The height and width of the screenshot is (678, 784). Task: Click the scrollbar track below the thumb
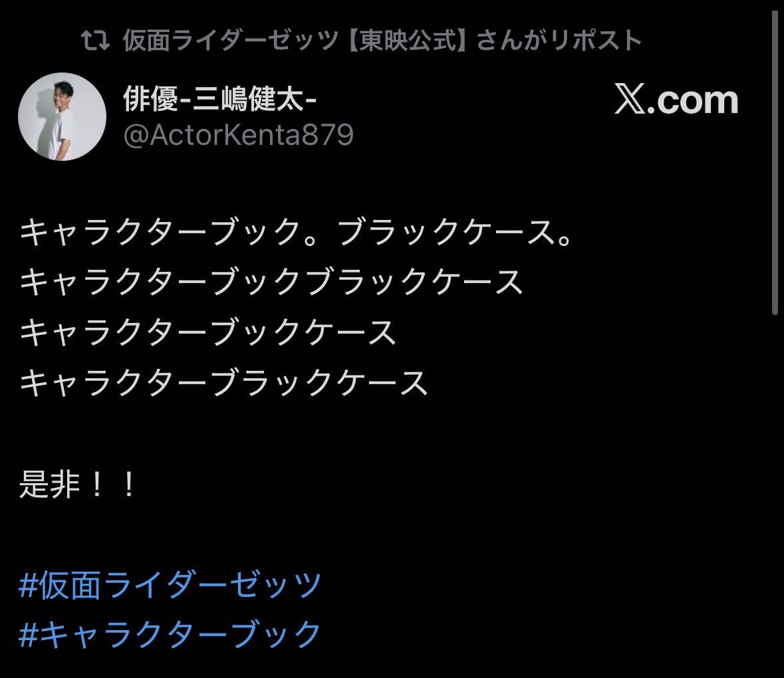click(775, 495)
